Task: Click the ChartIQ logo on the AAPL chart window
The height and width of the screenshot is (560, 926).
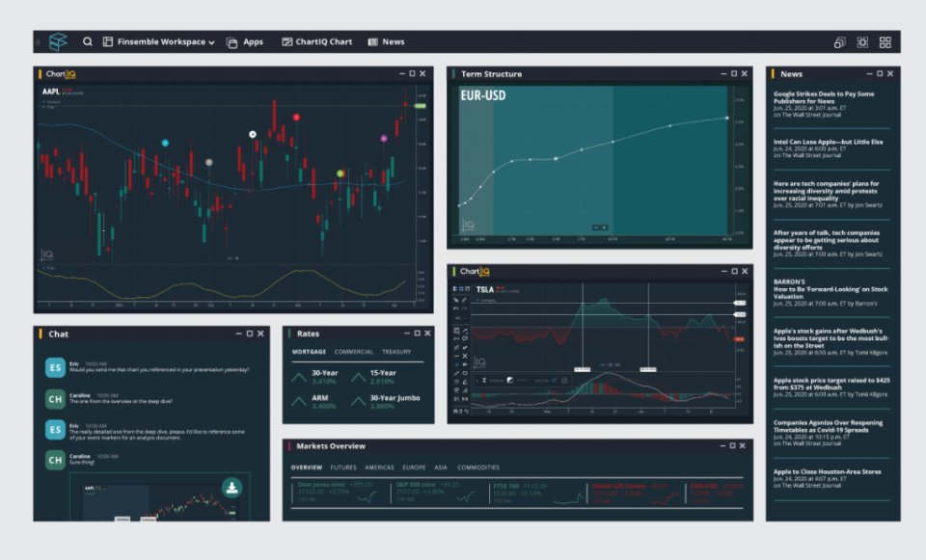Action: pos(60,73)
